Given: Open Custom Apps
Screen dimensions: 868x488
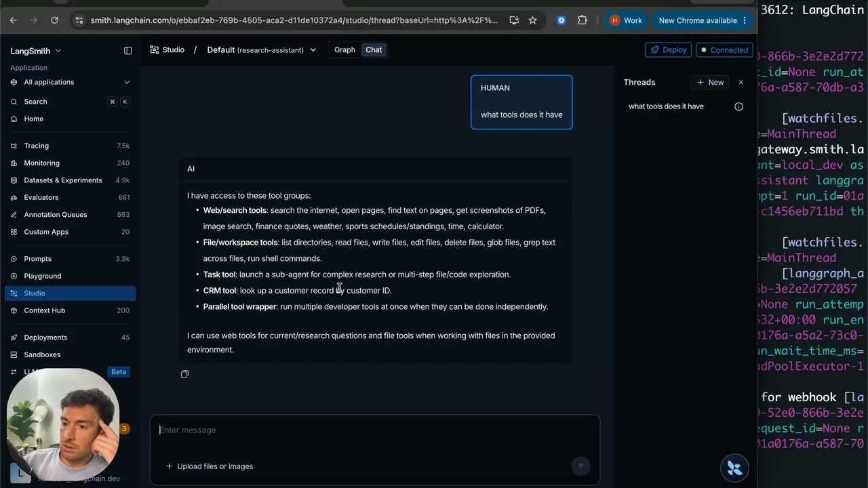Looking at the screenshot, I should (x=70, y=232).
